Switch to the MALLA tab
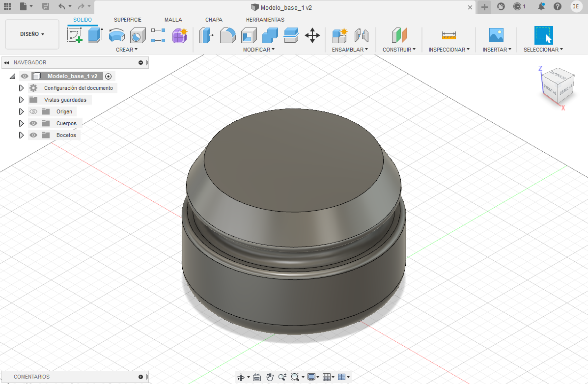This screenshot has width=588, height=384. click(x=173, y=20)
